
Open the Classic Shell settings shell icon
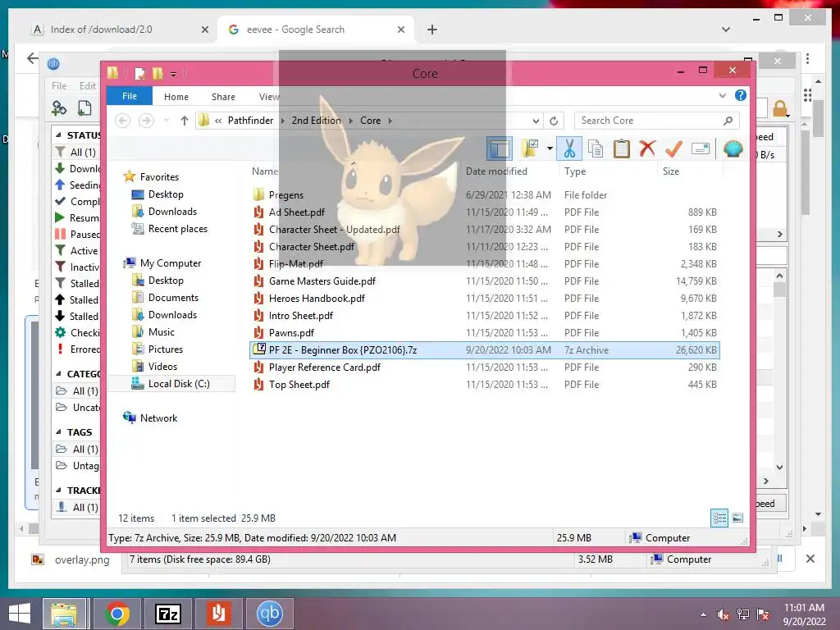click(733, 148)
